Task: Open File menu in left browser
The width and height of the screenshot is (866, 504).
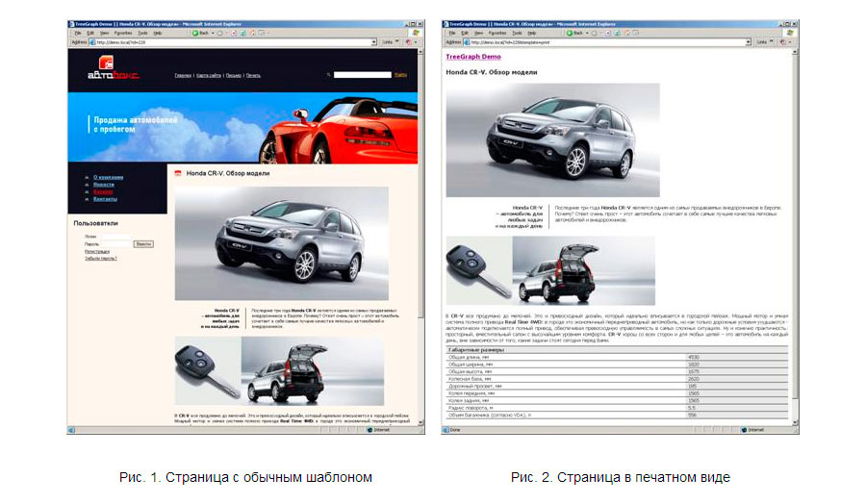Action: (78, 33)
